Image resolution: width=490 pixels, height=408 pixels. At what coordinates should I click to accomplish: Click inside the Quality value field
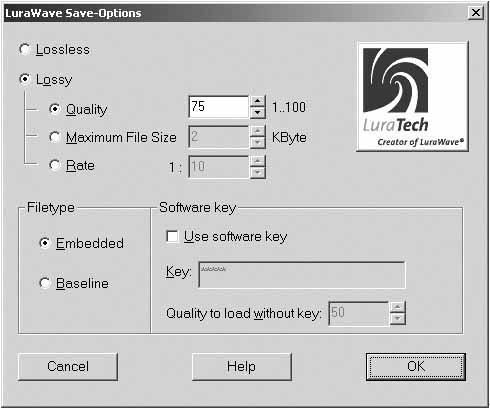pos(219,107)
